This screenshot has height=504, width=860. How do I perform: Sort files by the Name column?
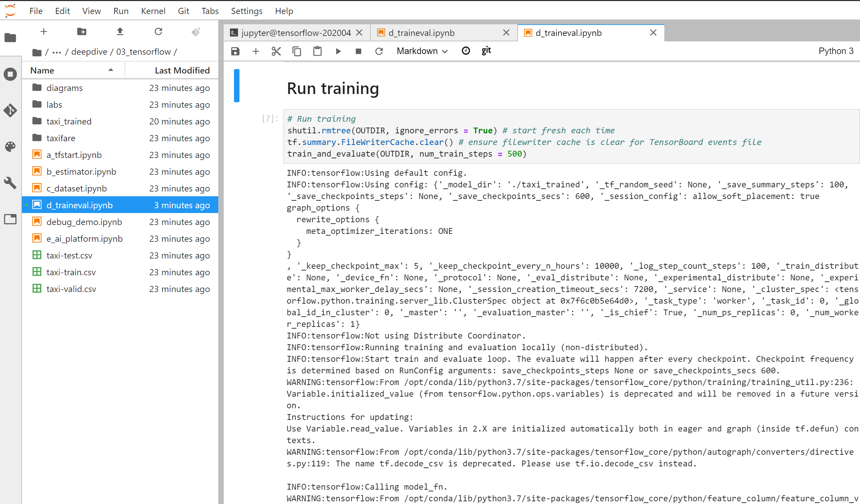[42, 70]
